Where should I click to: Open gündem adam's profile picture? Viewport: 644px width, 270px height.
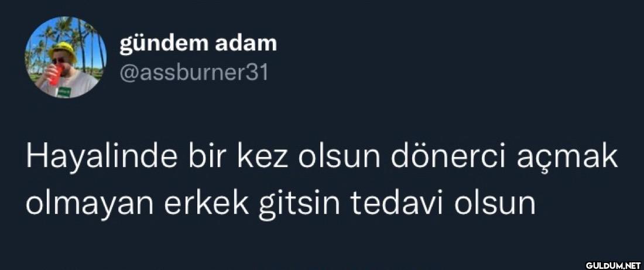66,57
